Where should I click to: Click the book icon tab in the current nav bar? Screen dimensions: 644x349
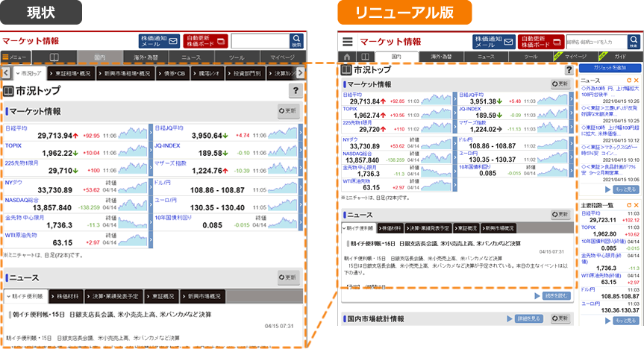coord(54,57)
